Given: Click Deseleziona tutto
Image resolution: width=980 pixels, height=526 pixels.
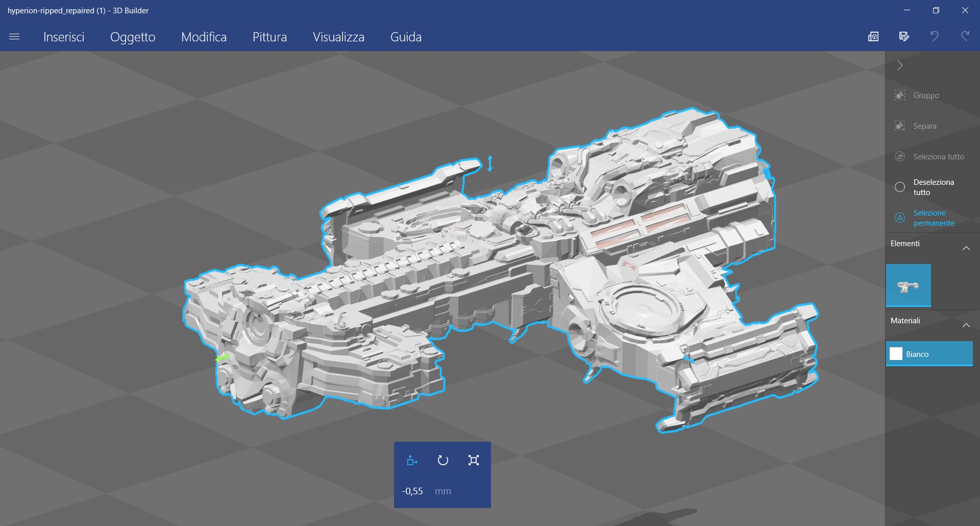Looking at the screenshot, I should coord(934,187).
